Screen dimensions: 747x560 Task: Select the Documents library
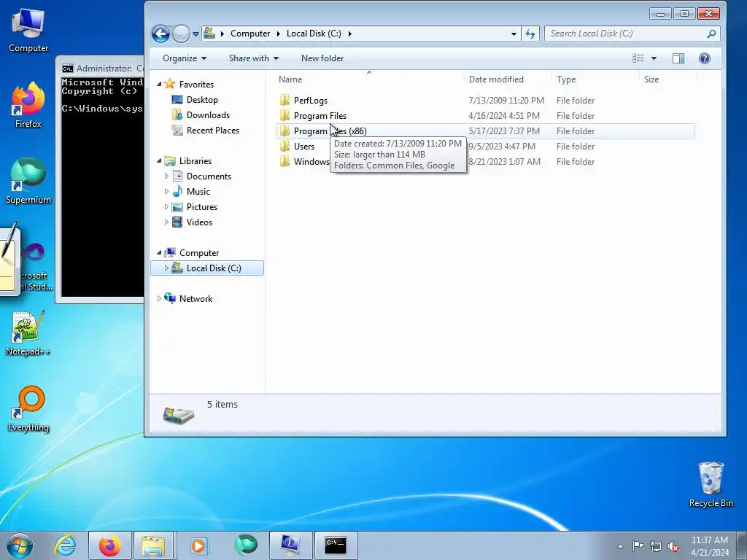click(x=209, y=176)
